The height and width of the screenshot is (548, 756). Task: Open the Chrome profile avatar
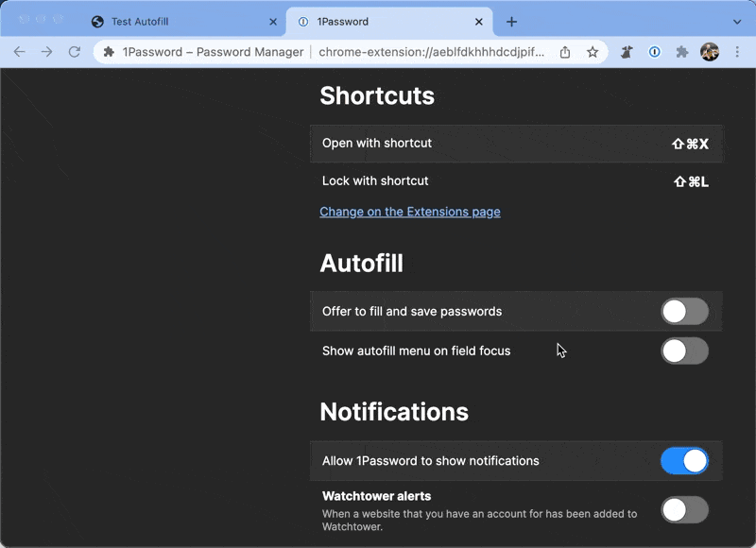click(710, 52)
